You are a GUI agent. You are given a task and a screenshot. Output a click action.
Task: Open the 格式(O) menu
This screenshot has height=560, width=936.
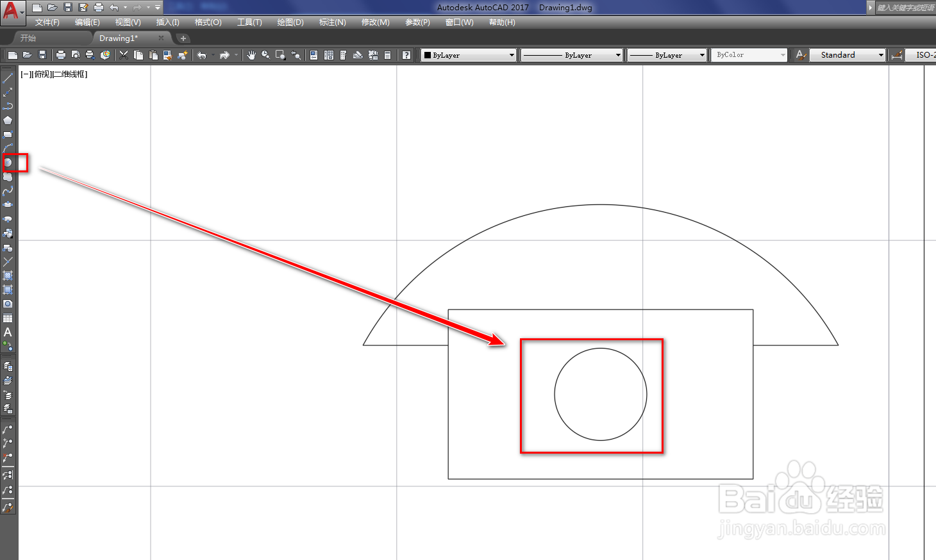tap(208, 22)
